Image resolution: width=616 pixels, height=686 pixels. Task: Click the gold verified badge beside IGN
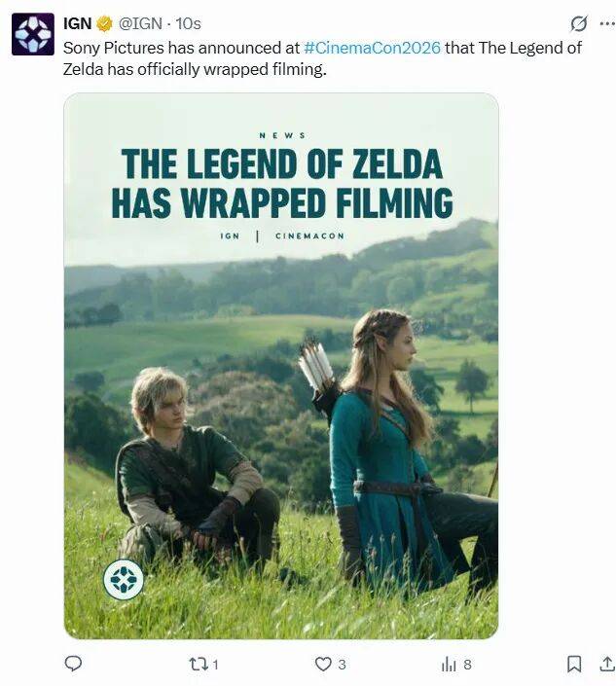(x=104, y=23)
